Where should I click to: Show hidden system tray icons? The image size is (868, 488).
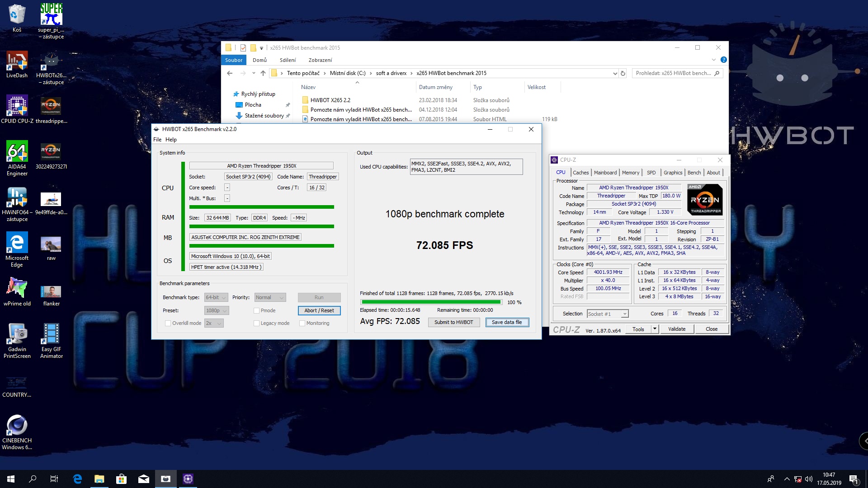[787, 479]
